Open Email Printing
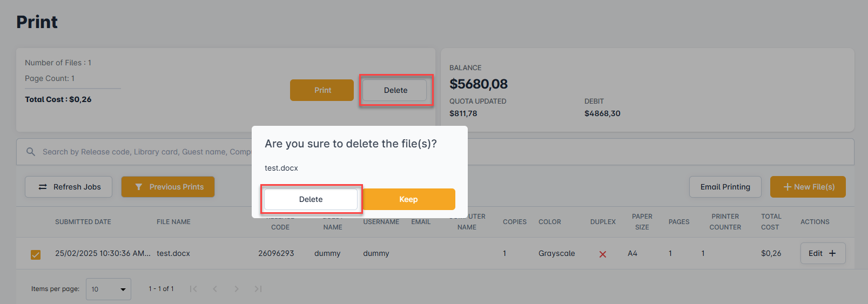The width and height of the screenshot is (868, 304). point(725,187)
